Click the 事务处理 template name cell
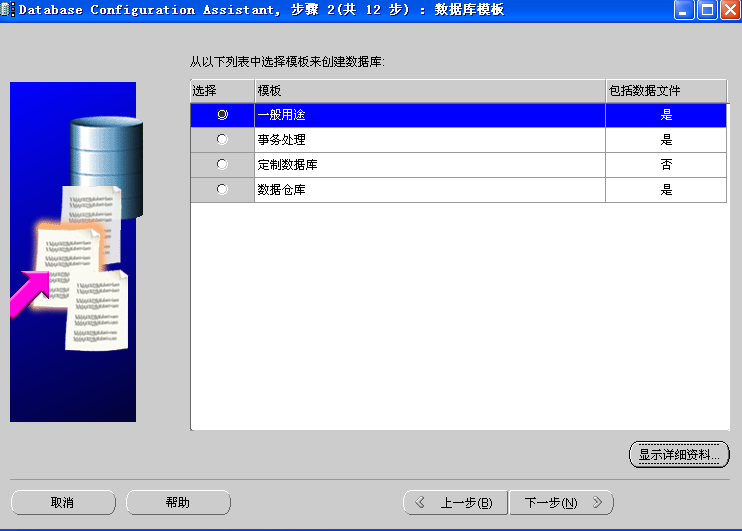 click(x=430, y=140)
